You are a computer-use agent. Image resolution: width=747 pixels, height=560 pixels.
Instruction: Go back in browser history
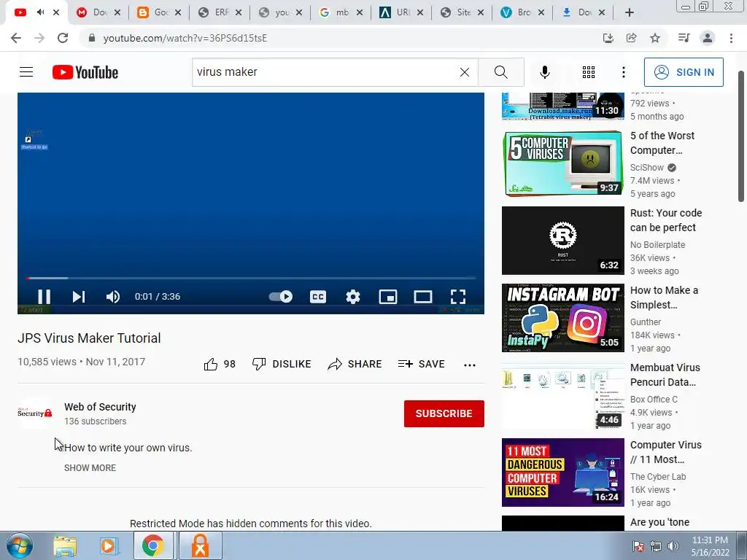coord(16,38)
